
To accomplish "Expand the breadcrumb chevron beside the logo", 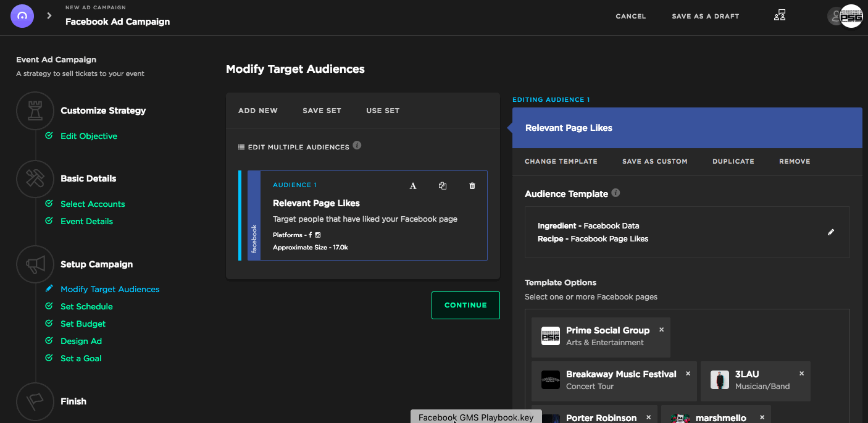I will pyautogui.click(x=49, y=16).
